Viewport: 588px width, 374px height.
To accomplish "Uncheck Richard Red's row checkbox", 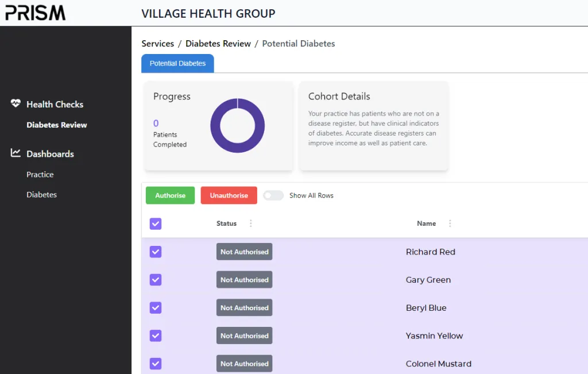I will click(155, 251).
